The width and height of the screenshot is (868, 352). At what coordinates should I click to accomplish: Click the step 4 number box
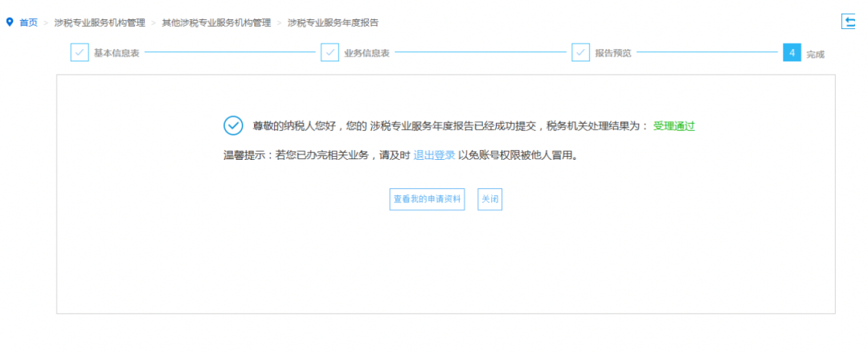[792, 53]
